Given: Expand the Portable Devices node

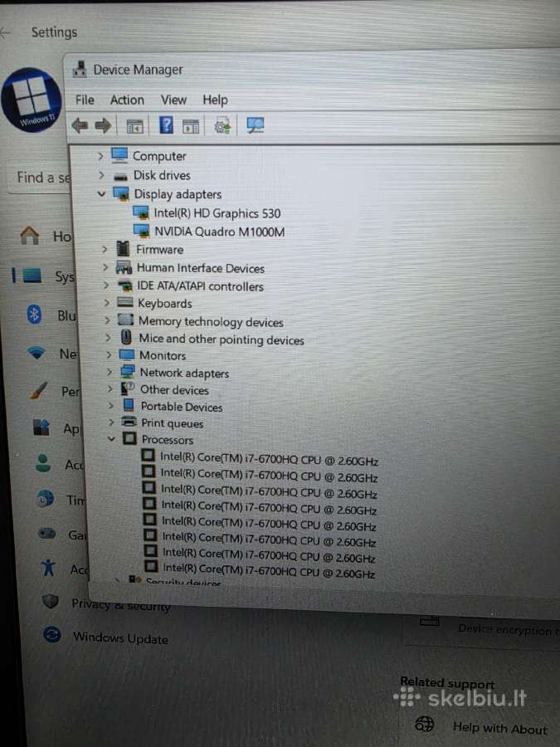Looking at the screenshot, I should [x=110, y=405].
